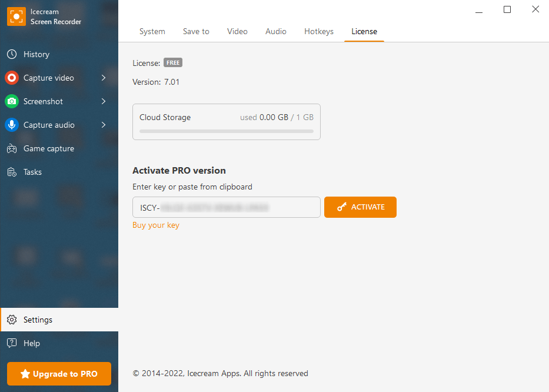Viewport: 549px width, 392px height.
Task: Click the Upgrade to PRO button
Action: point(59,374)
